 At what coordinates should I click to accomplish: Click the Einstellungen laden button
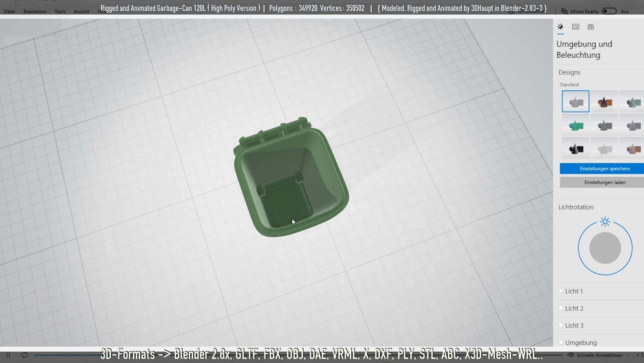[602, 182]
